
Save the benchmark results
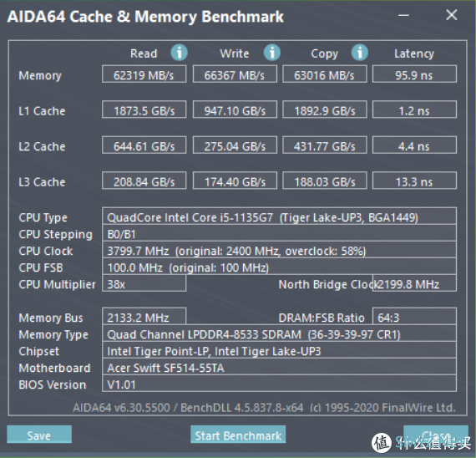click(39, 435)
